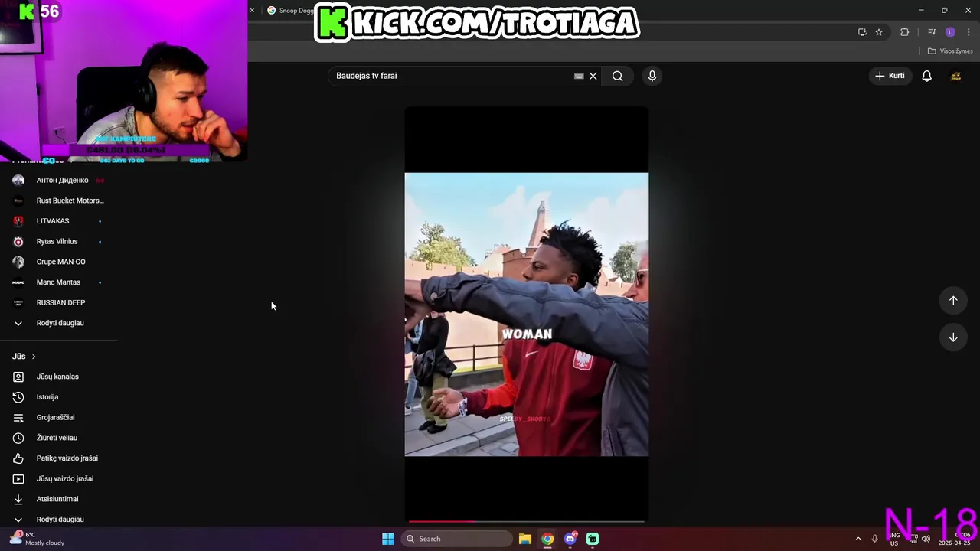
Task: Expand Jūs section chevron
Action: point(34,357)
